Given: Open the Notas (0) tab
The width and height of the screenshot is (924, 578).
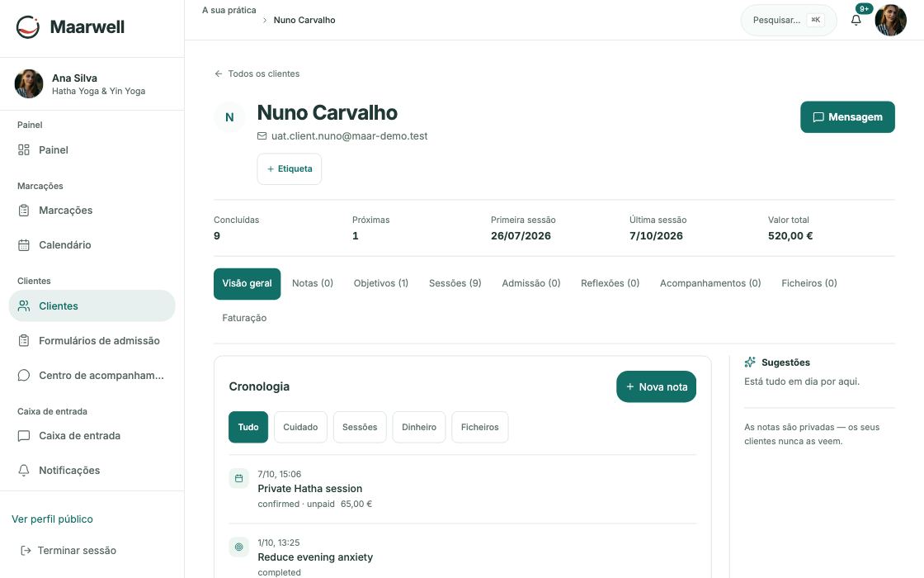Looking at the screenshot, I should coord(313,284).
